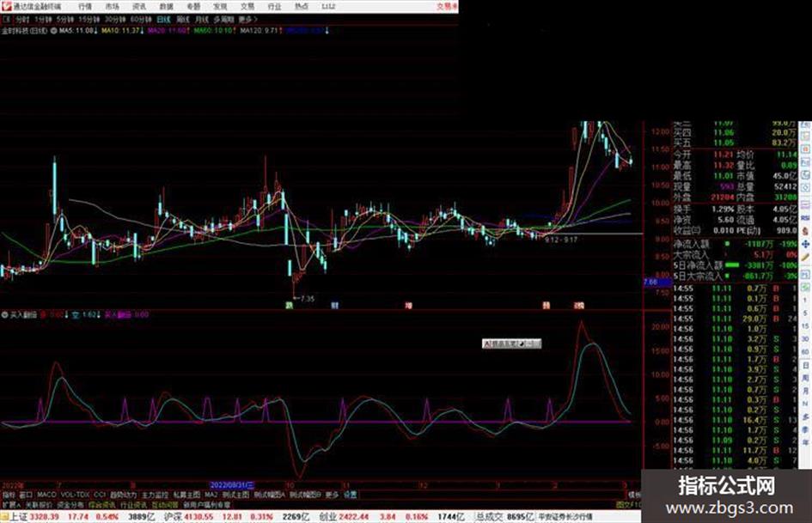This screenshot has width=812, height=523.
Task: Open the 发现 menu
Action: [x=220, y=6]
